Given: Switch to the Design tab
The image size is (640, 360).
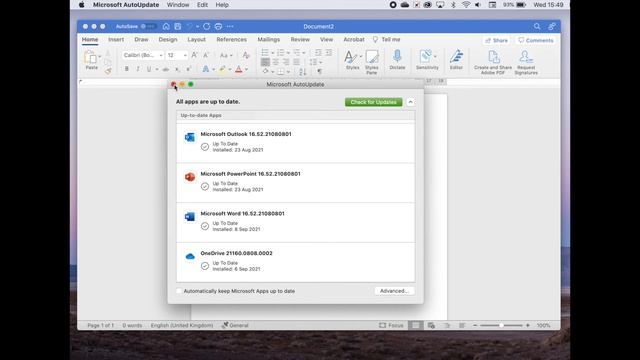Looking at the screenshot, I should [168, 40].
